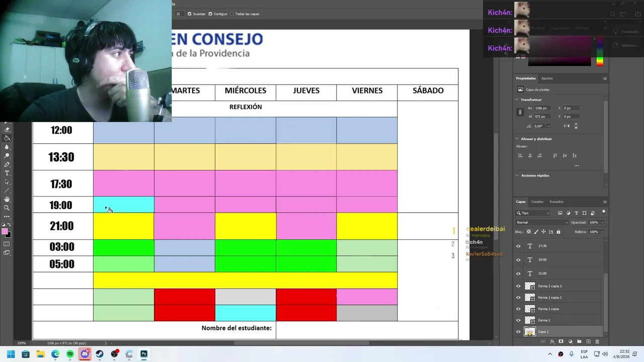Open the rotation angle dropdown
The height and width of the screenshot is (362, 644).
click(x=548, y=126)
